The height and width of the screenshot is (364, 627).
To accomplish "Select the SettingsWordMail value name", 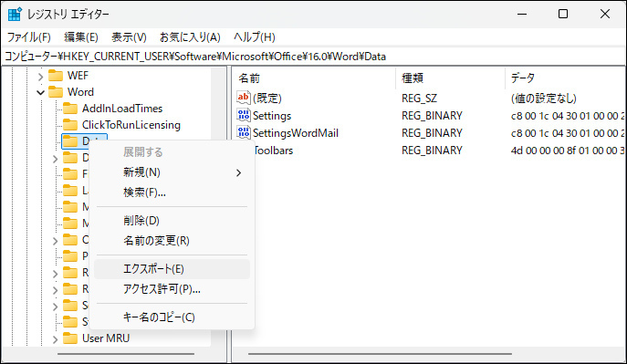I will coord(296,132).
